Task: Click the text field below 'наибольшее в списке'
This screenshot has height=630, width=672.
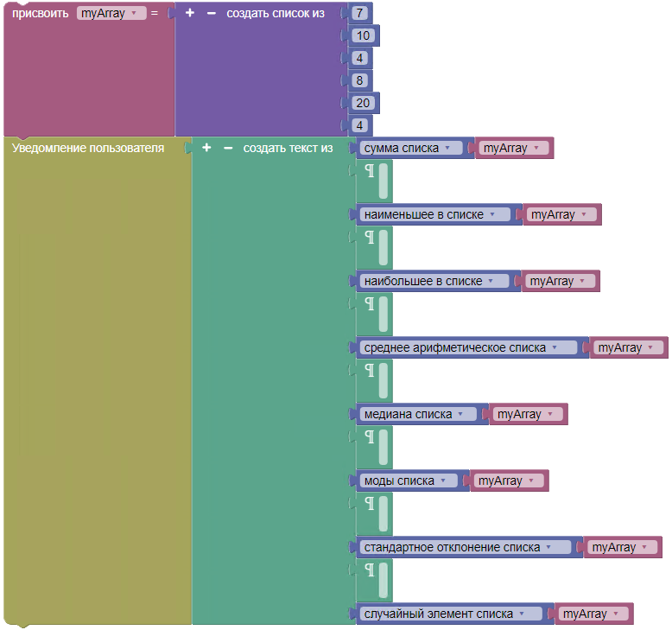Action: tap(384, 314)
